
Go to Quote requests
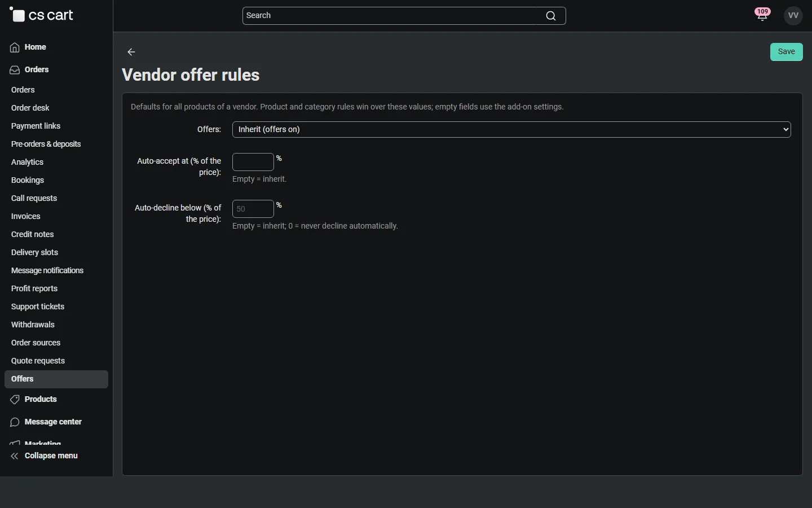pos(38,361)
